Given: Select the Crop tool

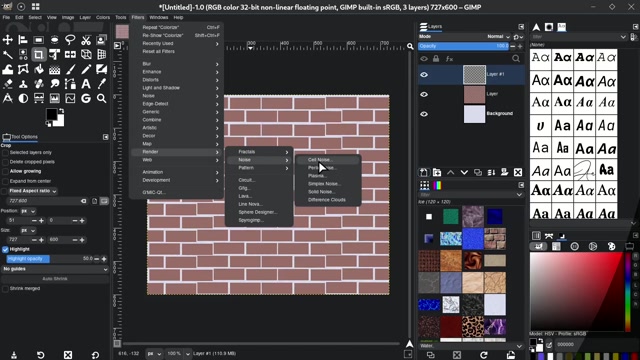Looking at the screenshot, I should 38,54.
